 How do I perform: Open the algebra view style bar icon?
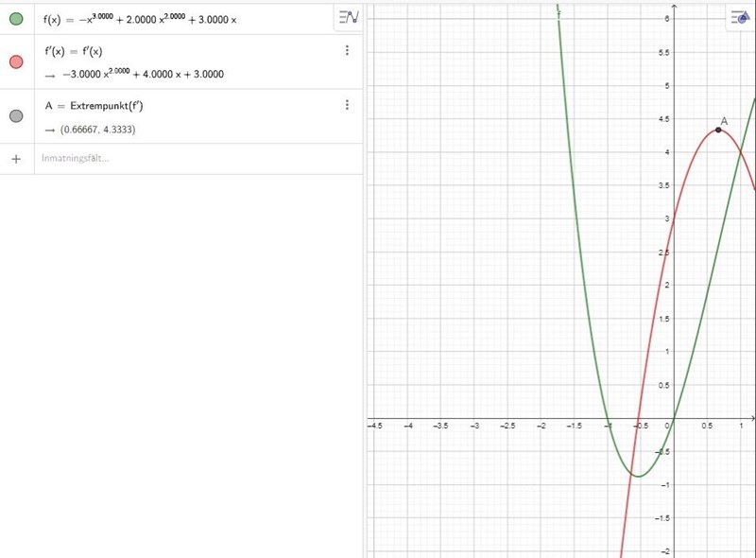point(348,17)
